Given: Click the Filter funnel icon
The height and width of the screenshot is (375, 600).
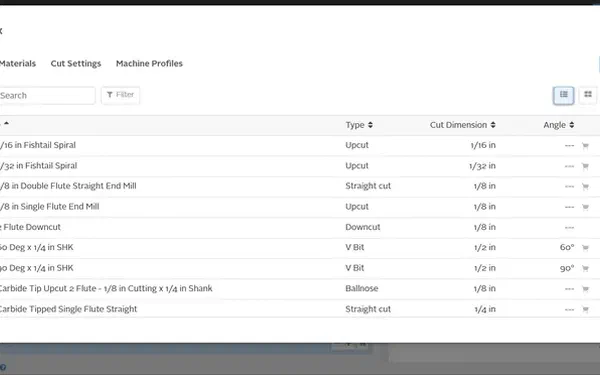Looking at the screenshot, I should pyautogui.click(x=109, y=95).
